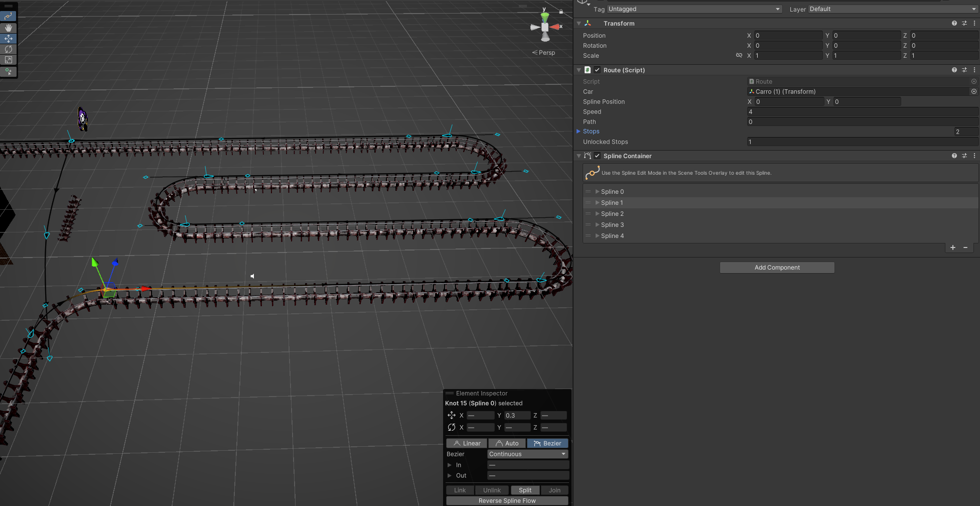The height and width of the screenshot is (506, 980).
Task: Open Route (Script) component preset settings
Action: [x=964, y=70]
